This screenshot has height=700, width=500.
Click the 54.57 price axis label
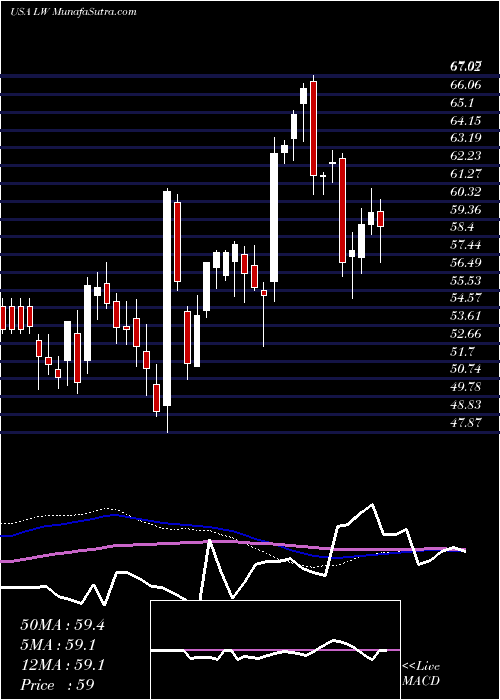click(x=466, y=298)
